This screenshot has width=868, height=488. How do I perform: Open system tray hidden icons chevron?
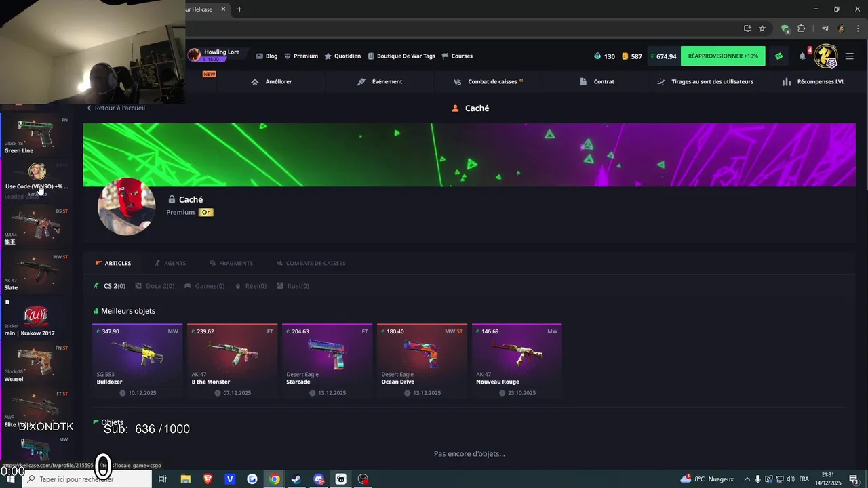point(747,479)
